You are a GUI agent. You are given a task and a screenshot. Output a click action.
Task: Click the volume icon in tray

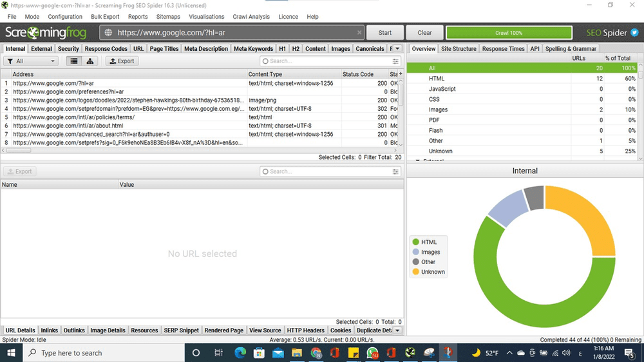pyautogui.click(x=566, y=352)
